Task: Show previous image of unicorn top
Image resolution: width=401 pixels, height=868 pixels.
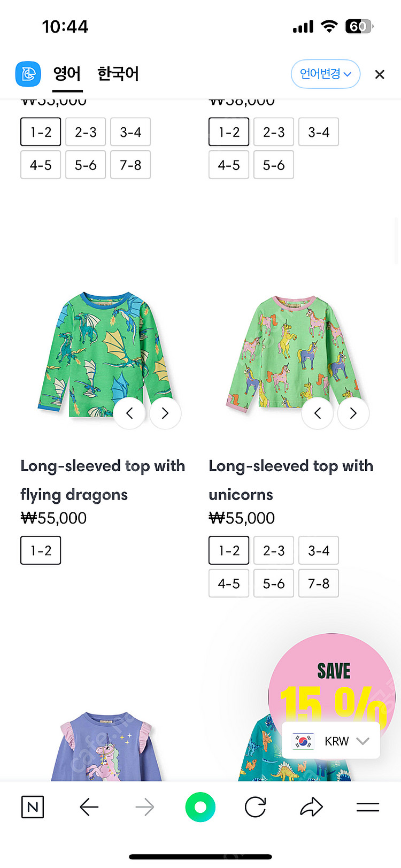Action: 318,413
